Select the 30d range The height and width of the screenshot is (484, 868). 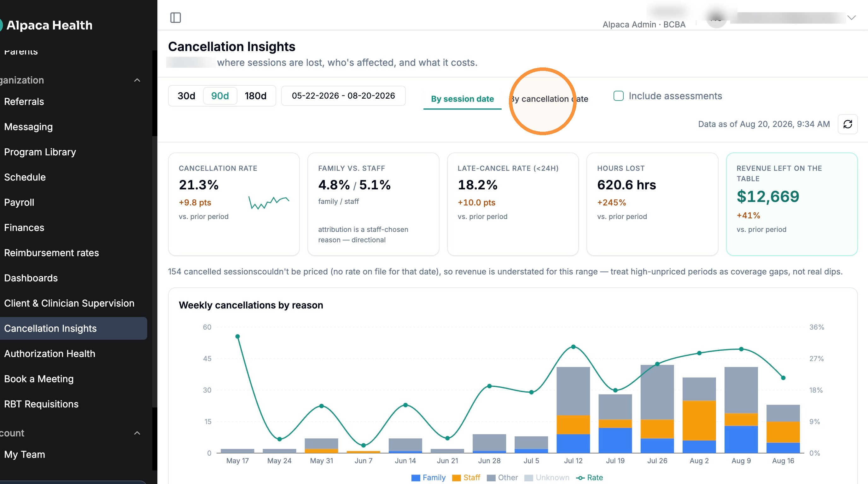tap(186, 96)
